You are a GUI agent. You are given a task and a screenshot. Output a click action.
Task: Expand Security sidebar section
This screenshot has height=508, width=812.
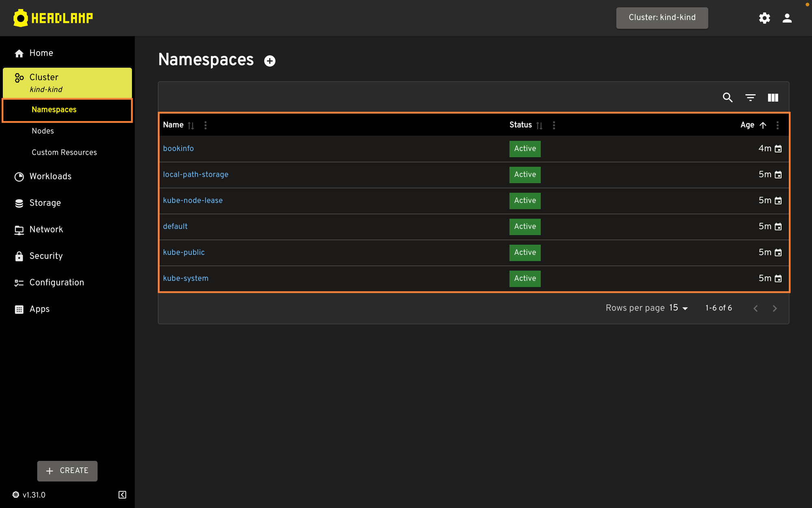67,256
